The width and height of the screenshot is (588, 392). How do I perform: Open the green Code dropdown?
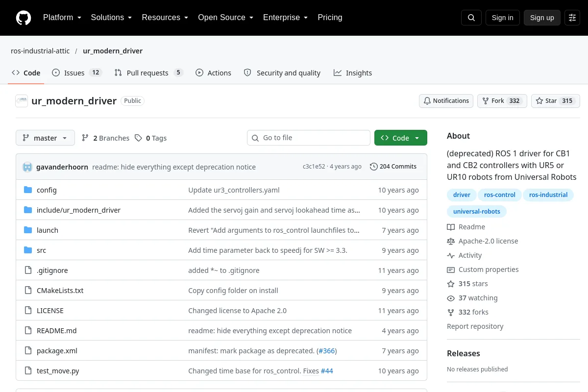(401, 138)
